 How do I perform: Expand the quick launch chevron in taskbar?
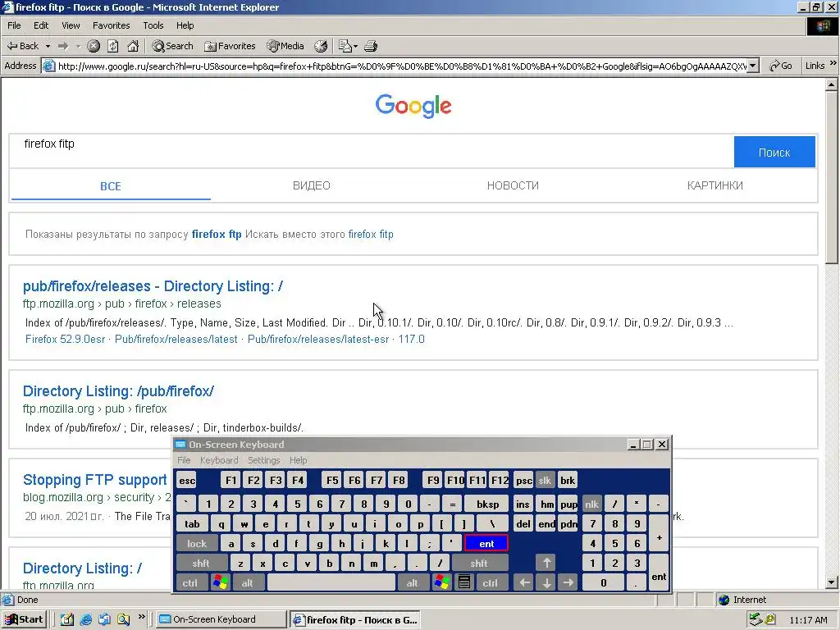[141, 617]
